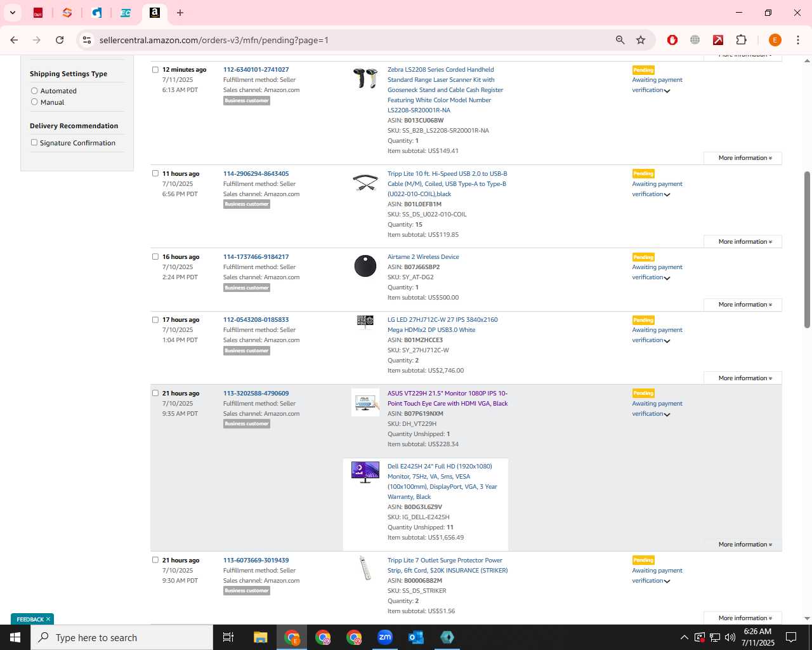Show hidden system tray icons chevron
812x650 pixels.
(x=684, y=637)
